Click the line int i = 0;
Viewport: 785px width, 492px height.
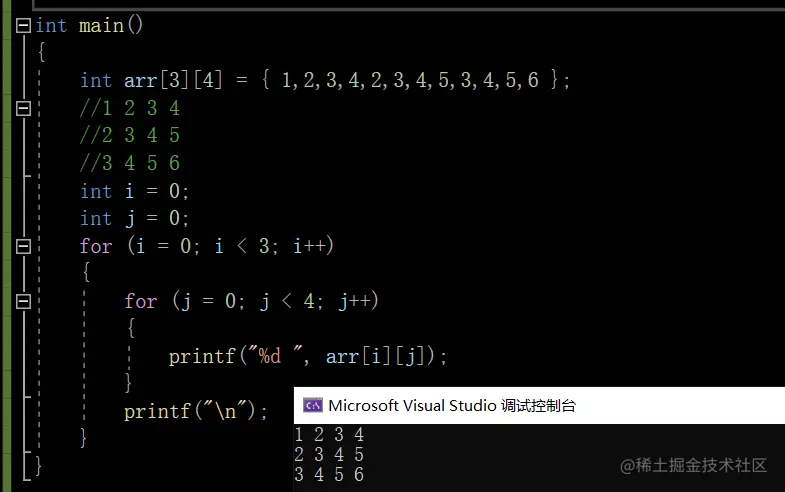tap(134, 191)
